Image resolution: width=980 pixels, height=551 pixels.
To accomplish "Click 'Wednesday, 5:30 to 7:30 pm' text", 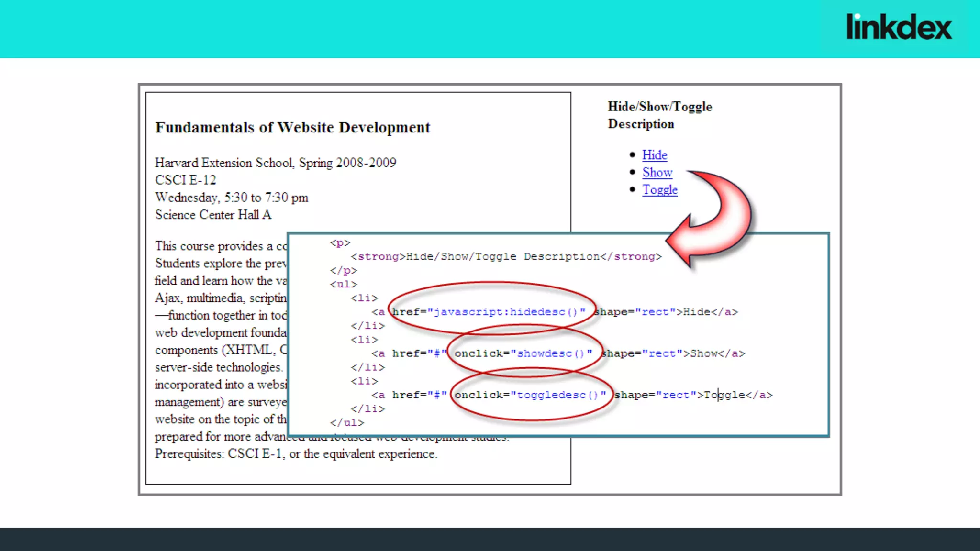I will (x=231, y=198).
